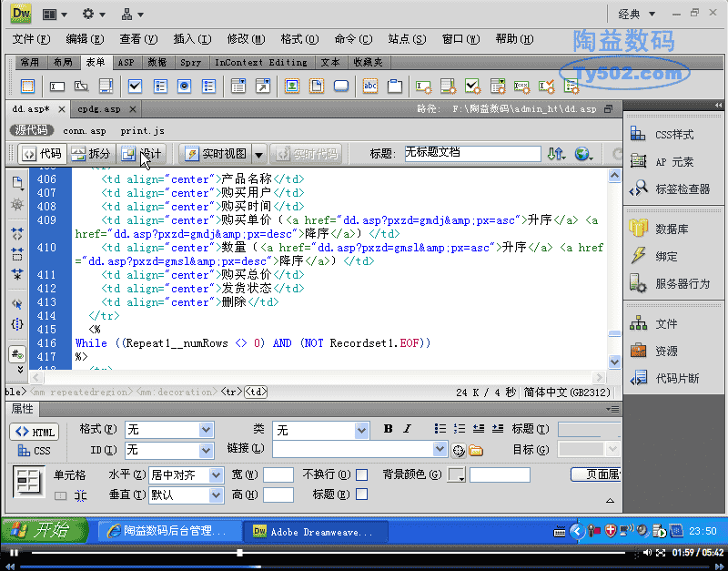Tick the 标题 header cell checkbox

pyautogui.click(x=362, y=495)
